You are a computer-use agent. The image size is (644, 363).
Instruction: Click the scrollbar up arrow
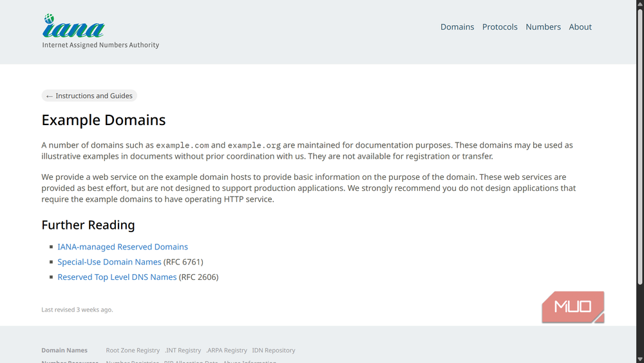(x=640, y=3)
